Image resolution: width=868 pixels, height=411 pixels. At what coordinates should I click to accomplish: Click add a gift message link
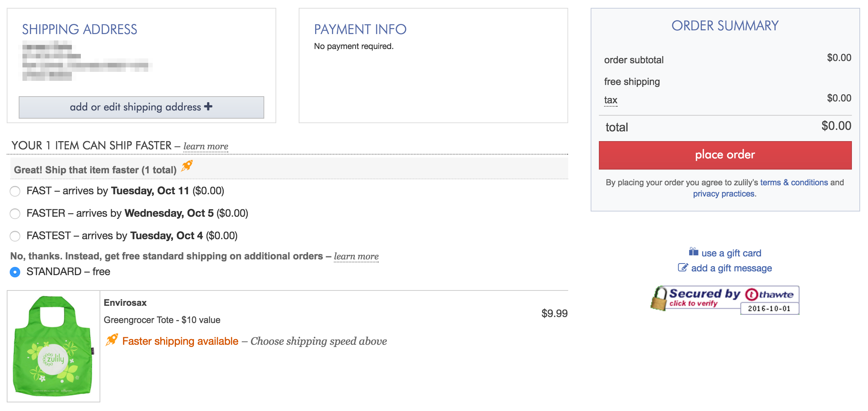click(x=731, y=268)
